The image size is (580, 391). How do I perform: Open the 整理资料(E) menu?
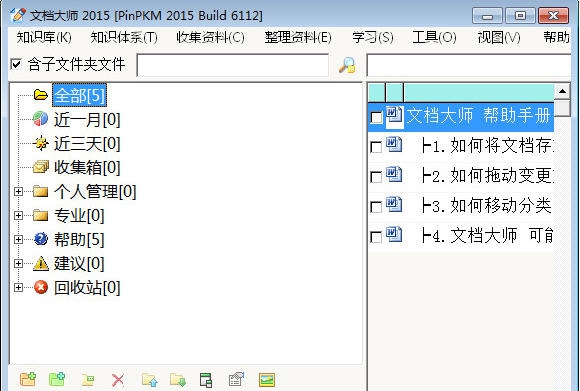(x=298, y=37)
